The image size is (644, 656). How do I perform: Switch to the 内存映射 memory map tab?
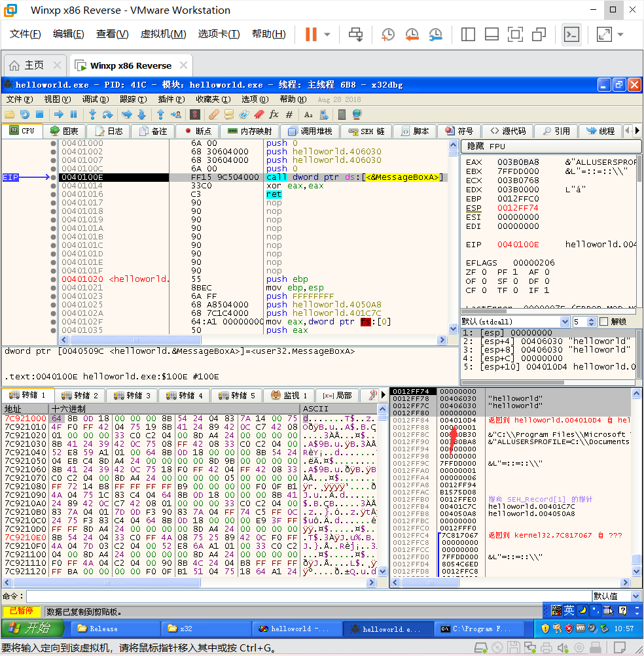[x=250, y=131]
